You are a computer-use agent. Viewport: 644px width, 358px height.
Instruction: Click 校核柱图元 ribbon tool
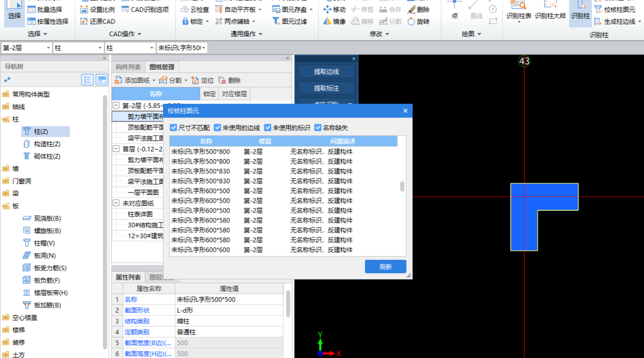coord(615,9)
